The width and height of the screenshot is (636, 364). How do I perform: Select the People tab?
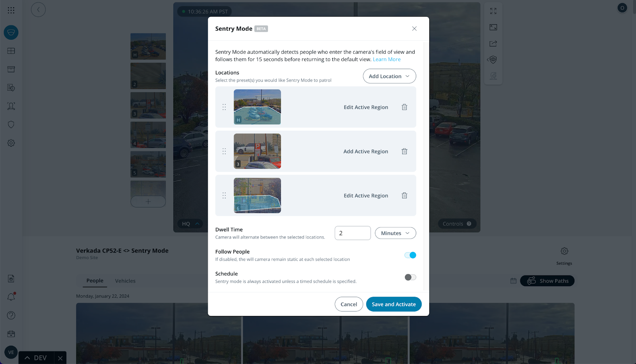95,281
